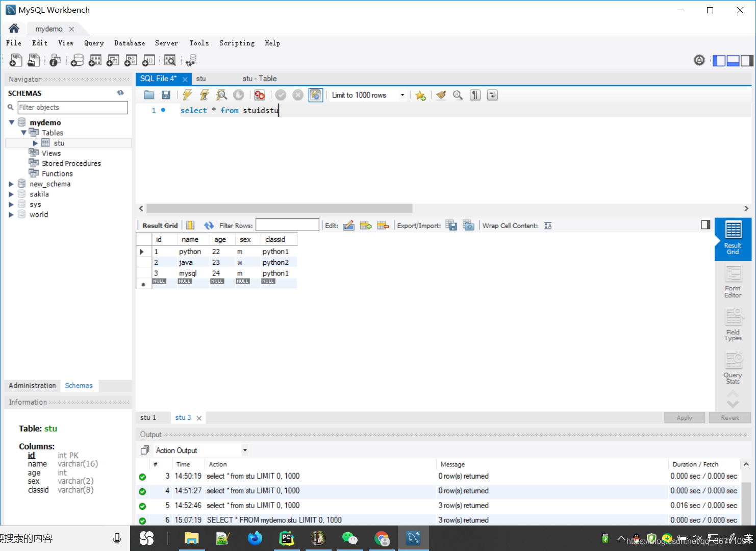Execute query with the lightning bolt icon
The height and width of the screenshot is (551, 756).
pyautogui.click(x=187, y=95)
